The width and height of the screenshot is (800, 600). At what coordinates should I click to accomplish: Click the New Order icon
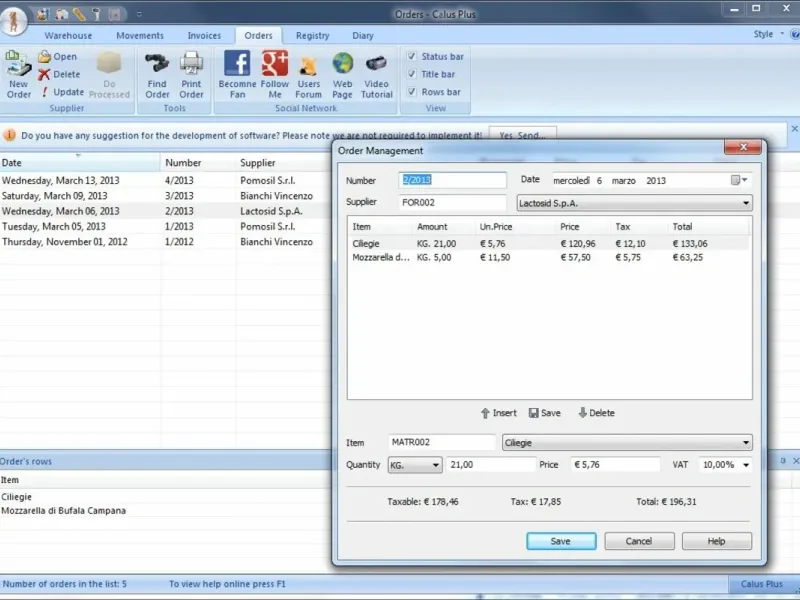pos(18,66)
